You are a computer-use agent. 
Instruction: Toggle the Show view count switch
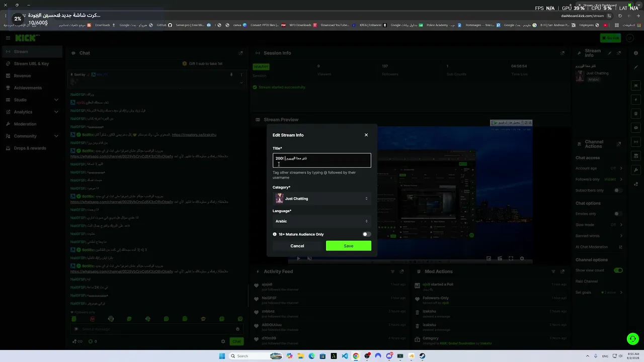[618, 270]
